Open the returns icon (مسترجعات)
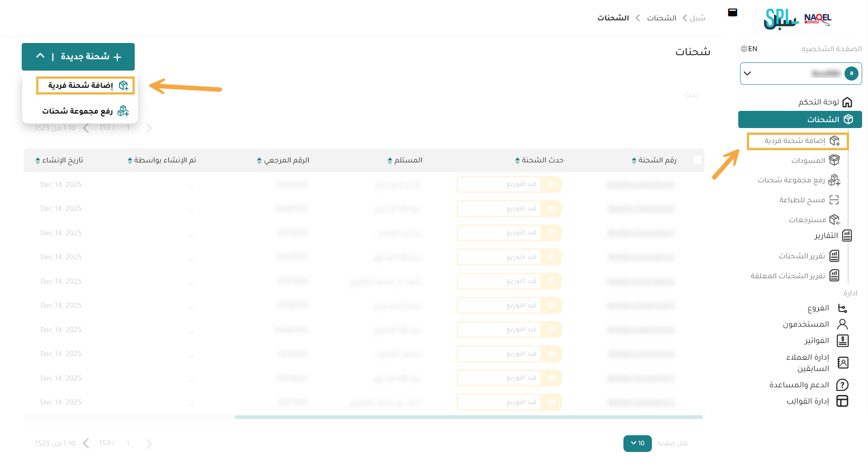 pos(834,220)
